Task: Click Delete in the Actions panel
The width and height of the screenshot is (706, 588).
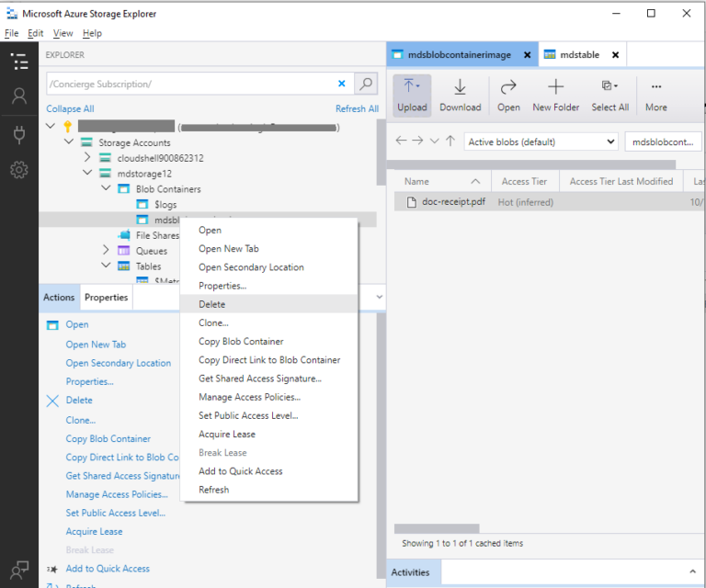Action: pyautogui.click(x=79, y=401)
